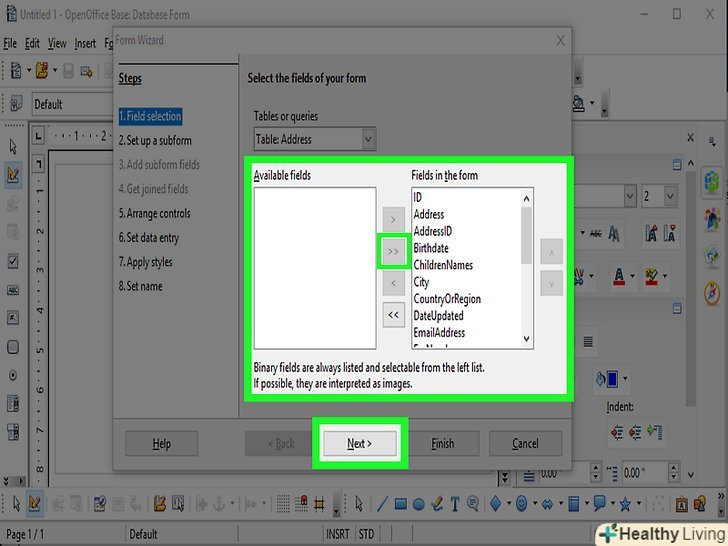Insert a List Box control from left toolbar
This screenshot has width=728, height=546.
tap(13, 403)
